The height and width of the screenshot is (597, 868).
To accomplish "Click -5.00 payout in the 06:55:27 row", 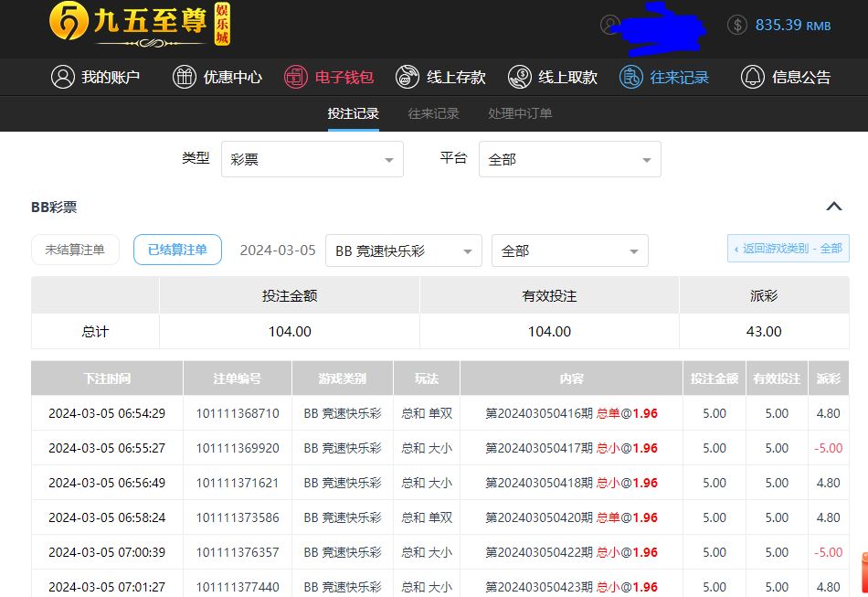I will 828,449.
